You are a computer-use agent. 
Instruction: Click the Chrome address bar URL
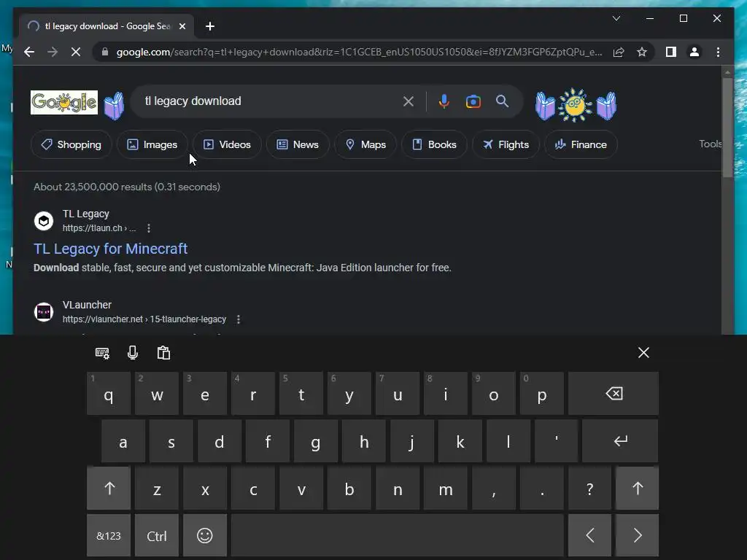(359, 52)
